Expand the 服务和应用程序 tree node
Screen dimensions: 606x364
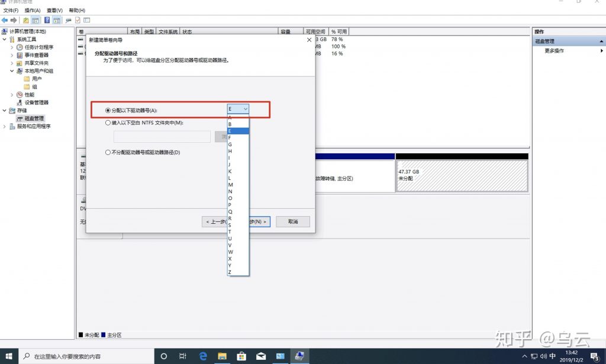4,126
